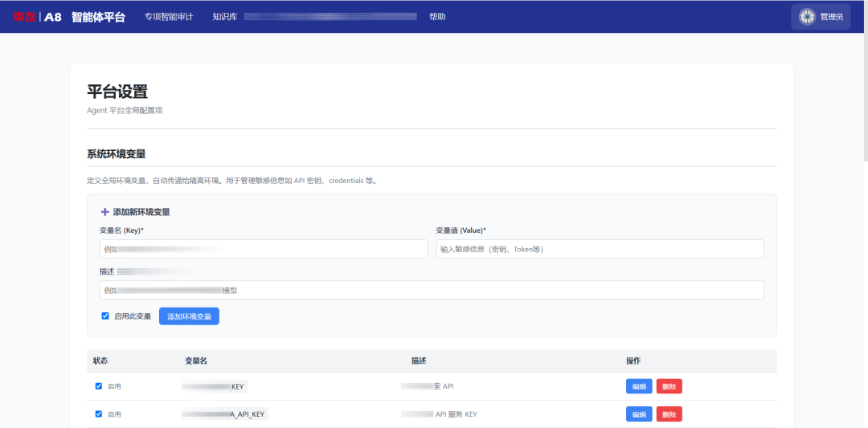Click the 审友 A8 logo
868x428 pixels.
point(37,17)
